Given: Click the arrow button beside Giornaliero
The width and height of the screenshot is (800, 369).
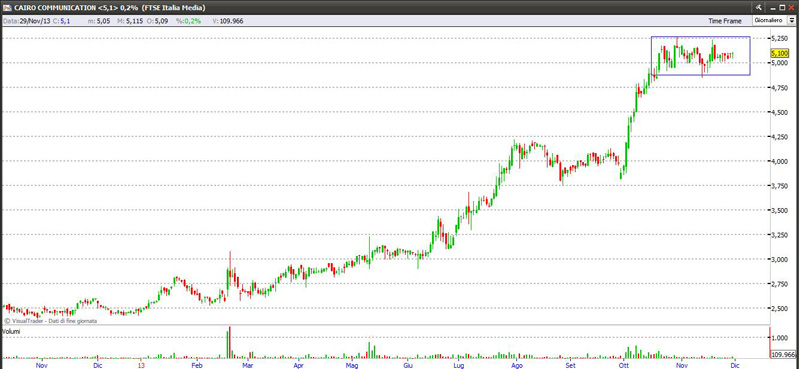Looking at the screenshot, I should click(793, 21).
